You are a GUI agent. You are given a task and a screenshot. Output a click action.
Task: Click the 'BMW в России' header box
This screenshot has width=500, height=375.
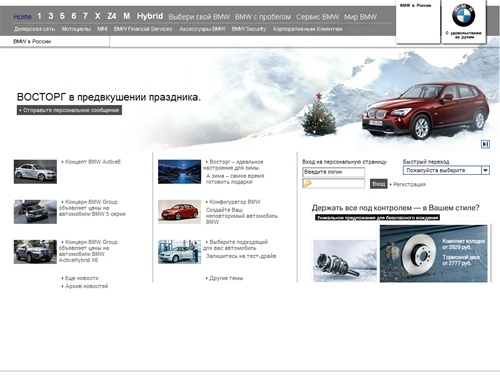[x=418, y=22]
